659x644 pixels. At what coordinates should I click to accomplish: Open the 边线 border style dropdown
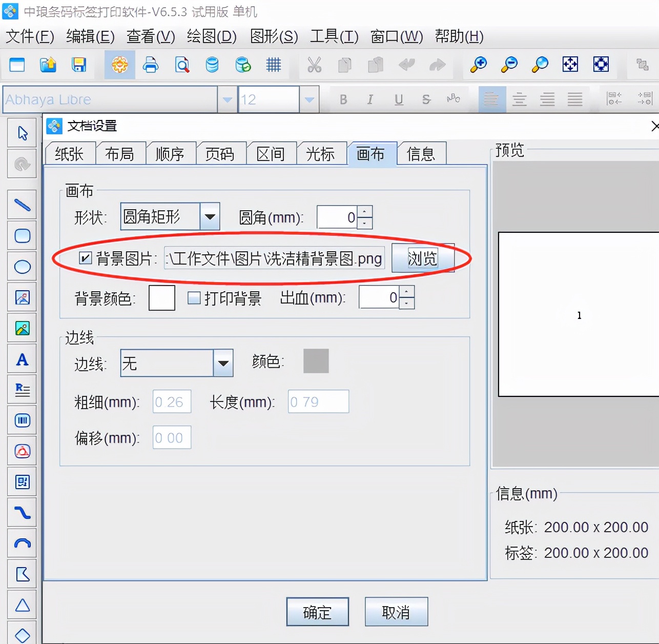coord(223,363)
